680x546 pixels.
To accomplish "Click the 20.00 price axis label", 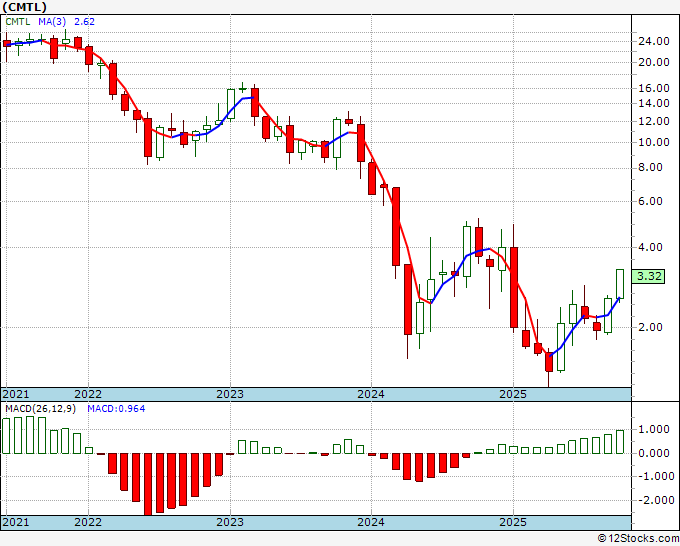I will click(654, 62).
